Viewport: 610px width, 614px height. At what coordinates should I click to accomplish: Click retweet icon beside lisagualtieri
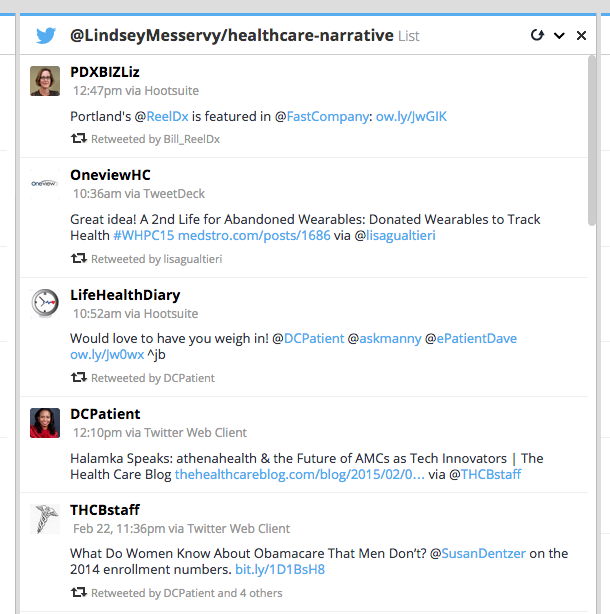pos(79,258)
